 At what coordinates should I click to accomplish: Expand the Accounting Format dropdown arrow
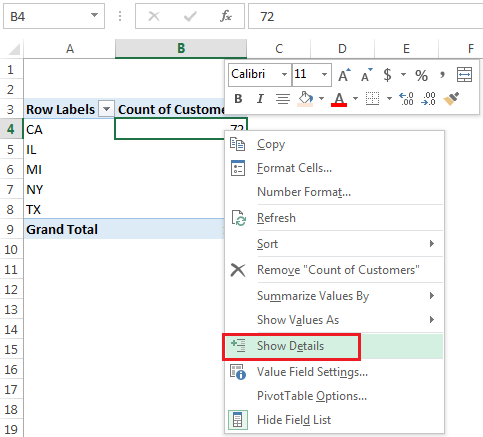[x=403, y=75]
